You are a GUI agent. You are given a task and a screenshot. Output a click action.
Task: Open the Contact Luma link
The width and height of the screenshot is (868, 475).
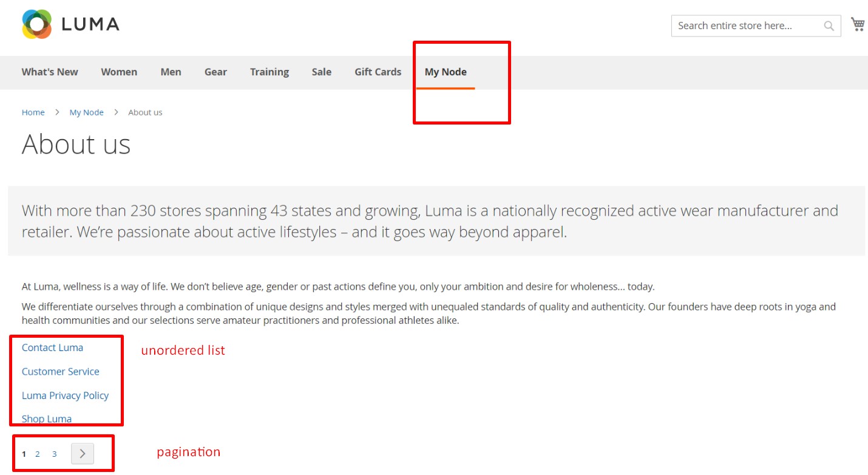52,347
